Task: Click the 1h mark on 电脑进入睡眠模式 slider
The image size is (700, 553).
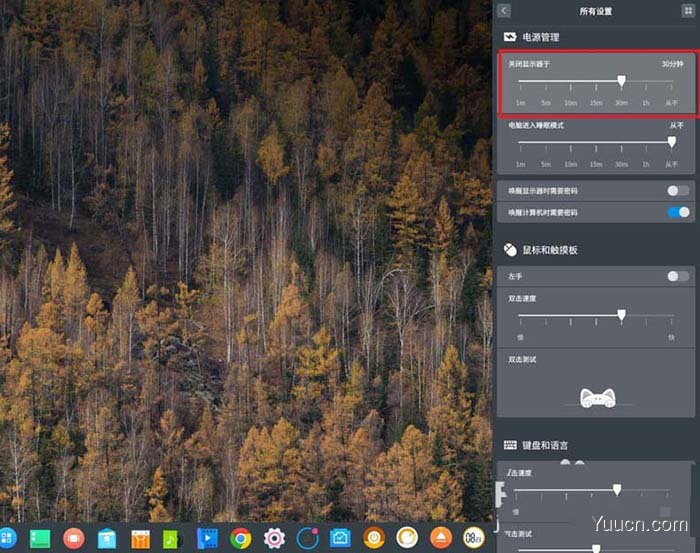Action: [x=646, y=165]
